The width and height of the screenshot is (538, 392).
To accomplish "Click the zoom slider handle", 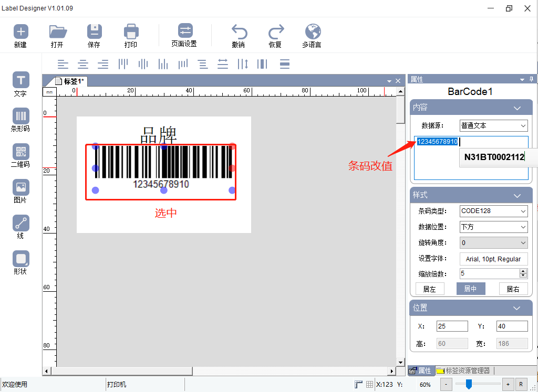I will [x=469, y=384].
